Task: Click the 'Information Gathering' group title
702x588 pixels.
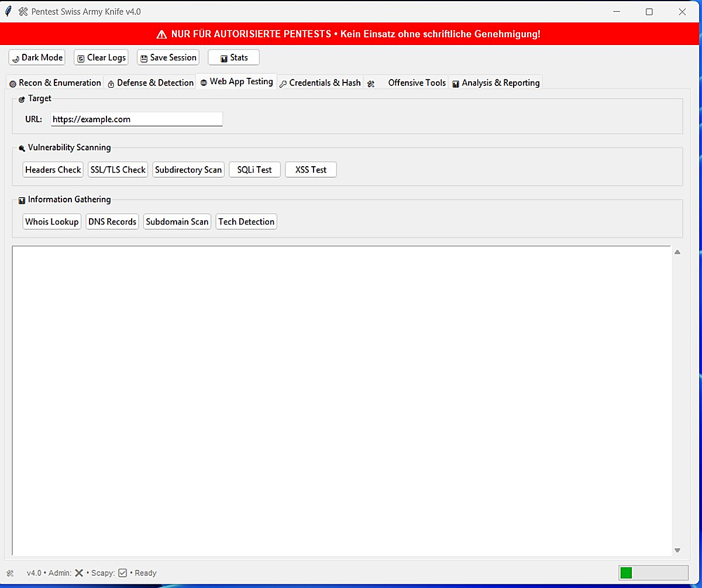Action: point(69,200)
